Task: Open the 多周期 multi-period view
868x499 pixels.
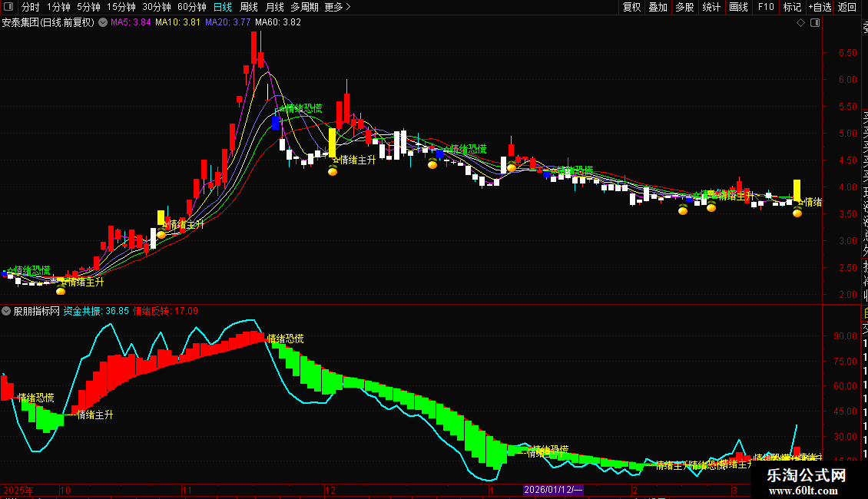Action: pyautogui.click(x=304, y=7)
